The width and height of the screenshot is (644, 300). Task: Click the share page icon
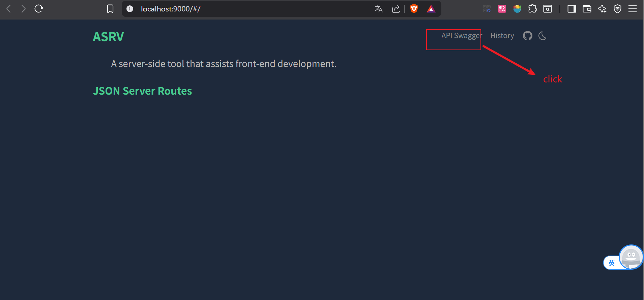(x=396, y=9)
